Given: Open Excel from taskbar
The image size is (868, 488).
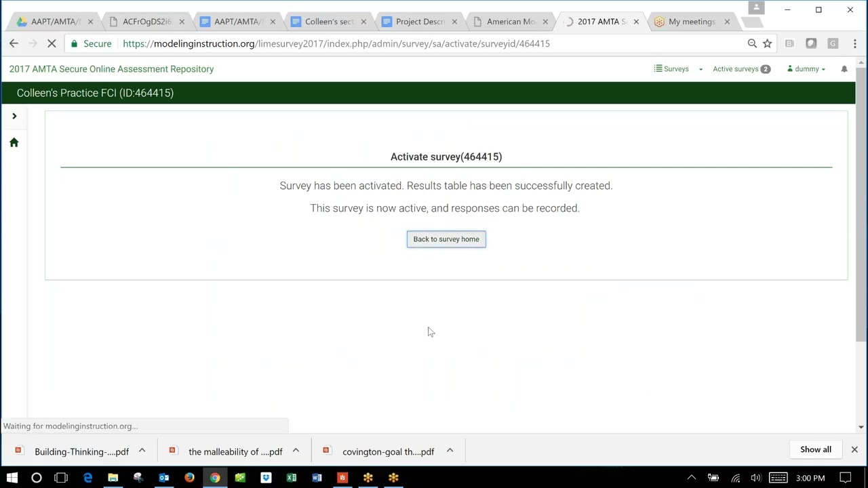Looking at the screenshot, I should pos(291,478).
